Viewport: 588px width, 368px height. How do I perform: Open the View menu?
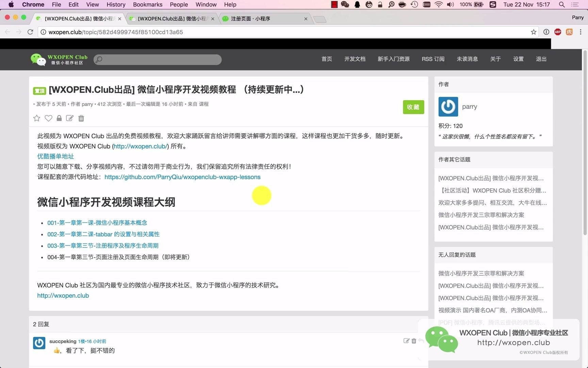tap(93, 4)
